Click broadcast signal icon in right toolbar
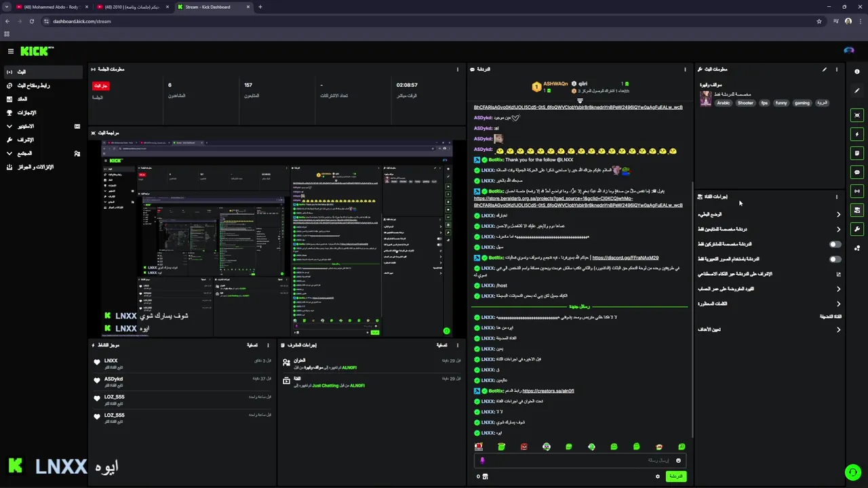 coord(857,191)
